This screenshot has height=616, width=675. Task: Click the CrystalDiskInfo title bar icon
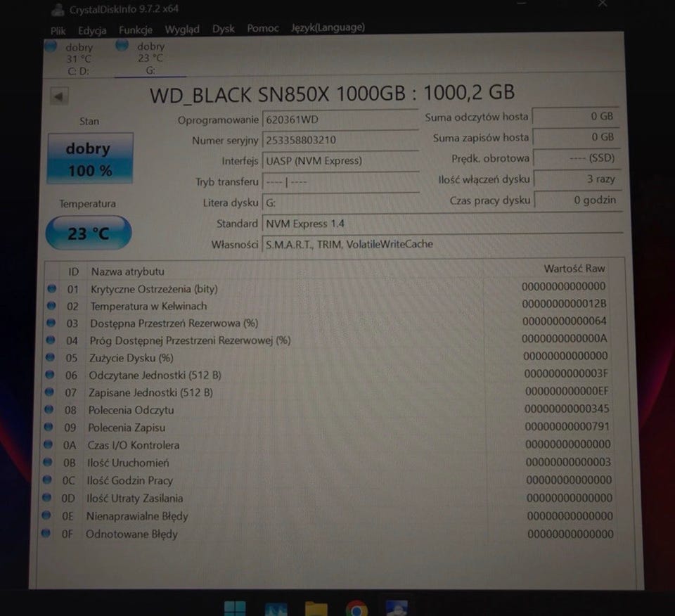pos(58,9)
